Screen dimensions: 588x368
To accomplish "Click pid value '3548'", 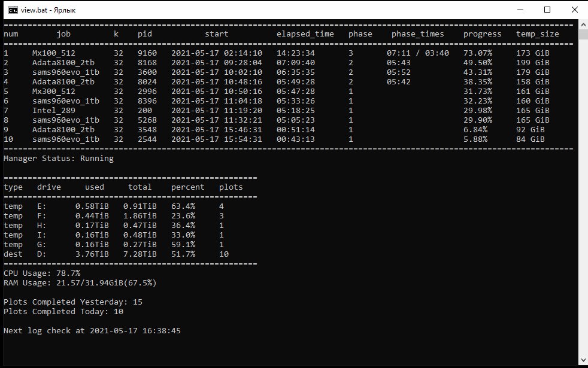I will point(147,130).
